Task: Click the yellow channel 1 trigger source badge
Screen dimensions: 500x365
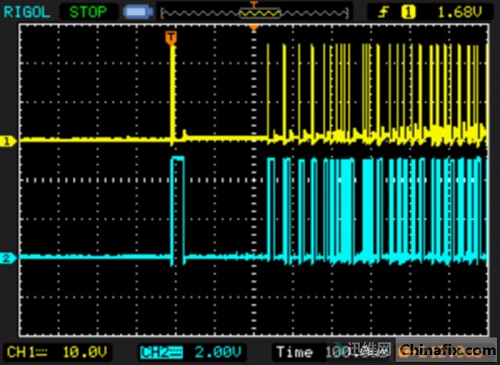Action: point(408,13)
